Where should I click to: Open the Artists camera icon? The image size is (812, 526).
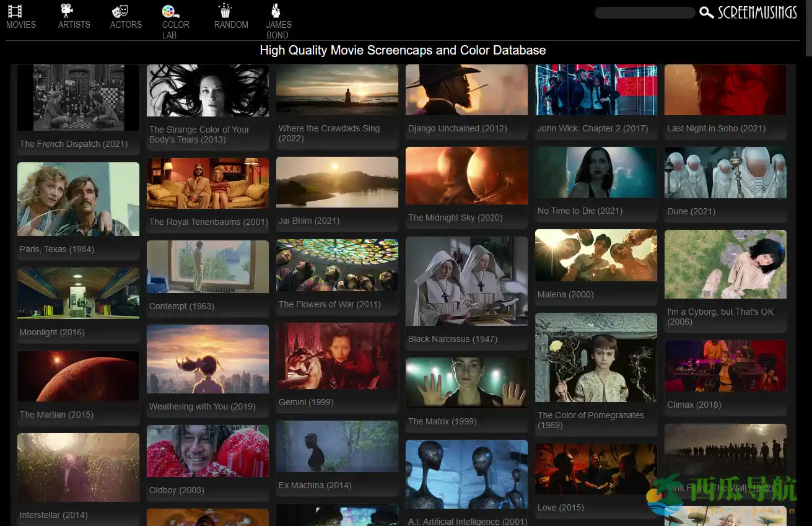click(x=66, y=11)
